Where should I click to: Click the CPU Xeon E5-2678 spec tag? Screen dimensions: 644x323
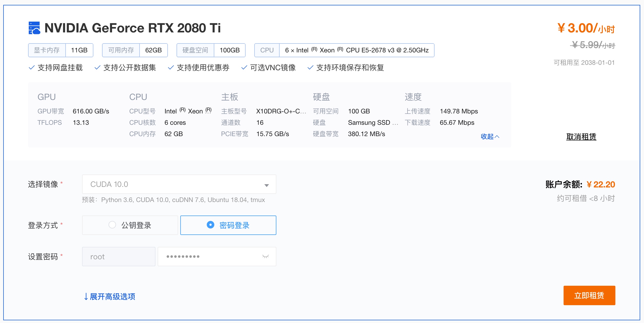tap(344, 50)
